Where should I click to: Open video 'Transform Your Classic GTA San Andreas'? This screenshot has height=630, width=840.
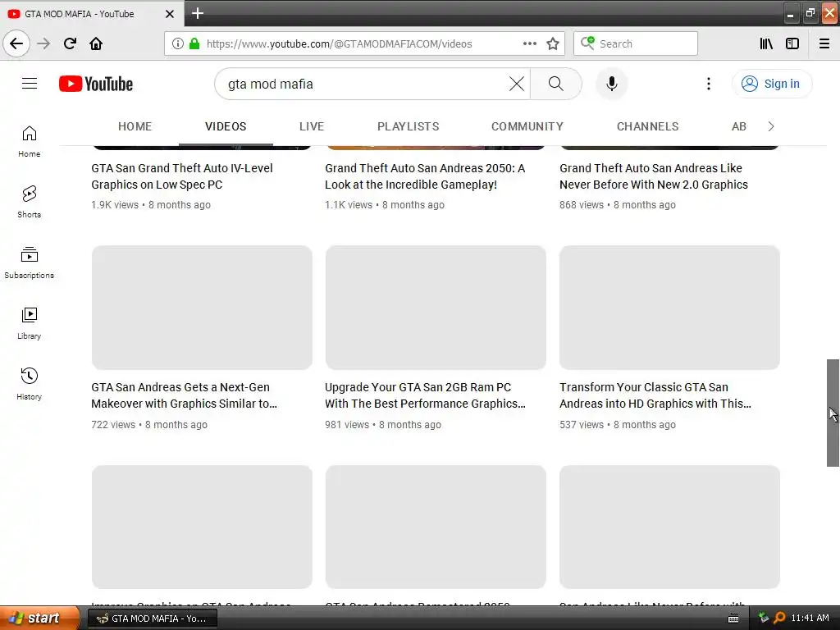(655, 395)
